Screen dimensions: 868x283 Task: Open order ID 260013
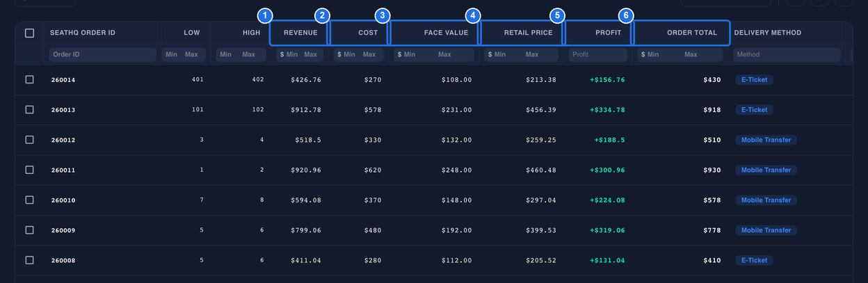pyautogui.click(x=63, y=110)
